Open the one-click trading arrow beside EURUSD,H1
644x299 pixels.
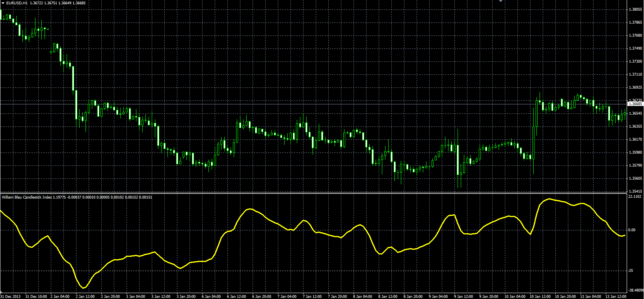(x=3, y=3)
